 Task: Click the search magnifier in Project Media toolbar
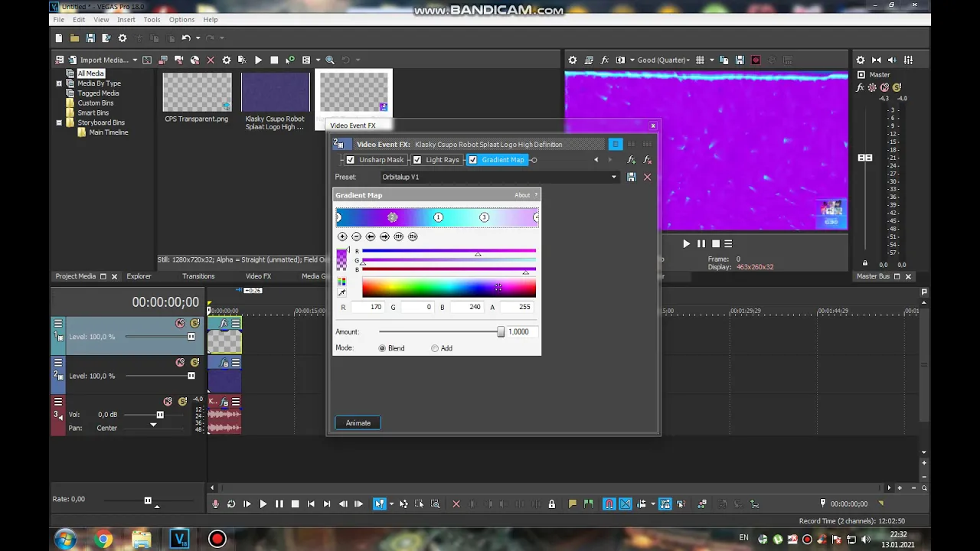click(330, 60)
